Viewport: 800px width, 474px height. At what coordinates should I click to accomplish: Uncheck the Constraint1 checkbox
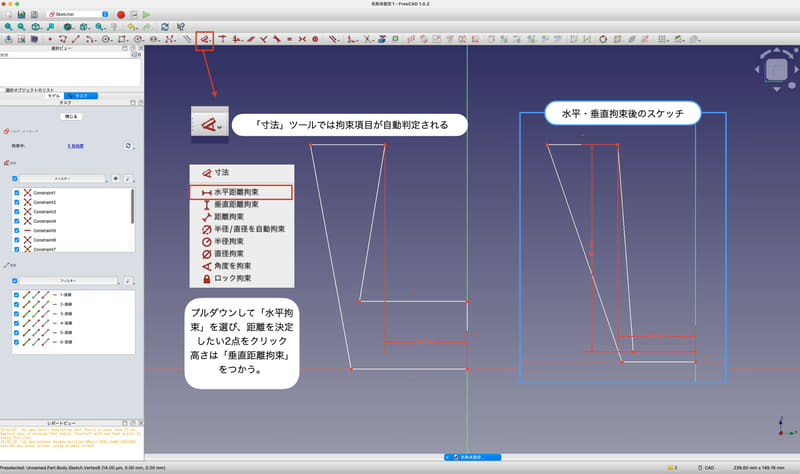16,193
